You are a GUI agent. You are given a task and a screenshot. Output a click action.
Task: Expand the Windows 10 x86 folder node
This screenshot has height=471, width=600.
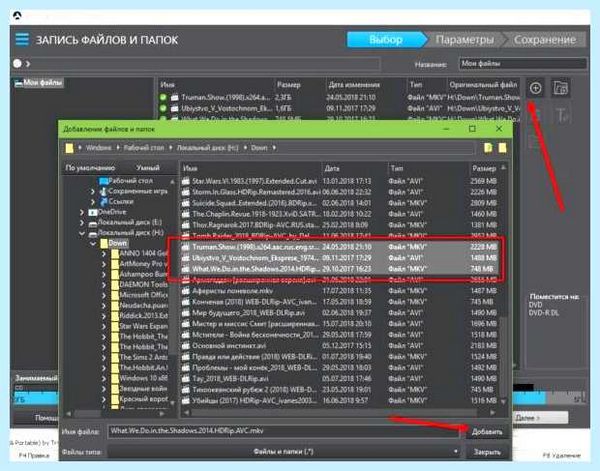pos(104,378)
